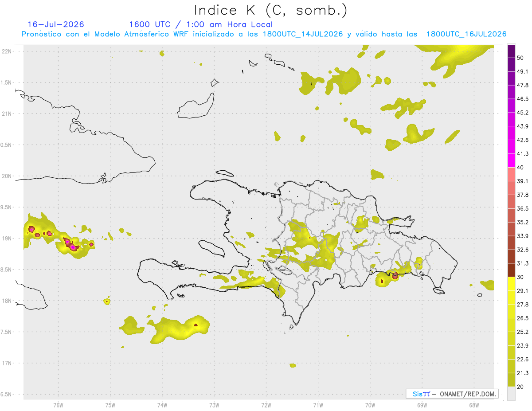Image resolution: width=532 pixels, height=411 pixels.
Task: Select the '17N' latitude label
Action: tap(7, 363)
